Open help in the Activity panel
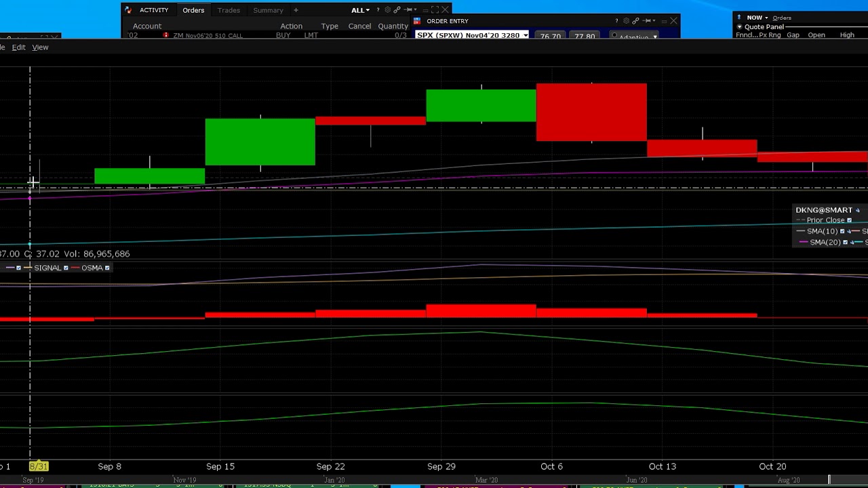Viewport: 868px width, 488px height. point(378,10)
